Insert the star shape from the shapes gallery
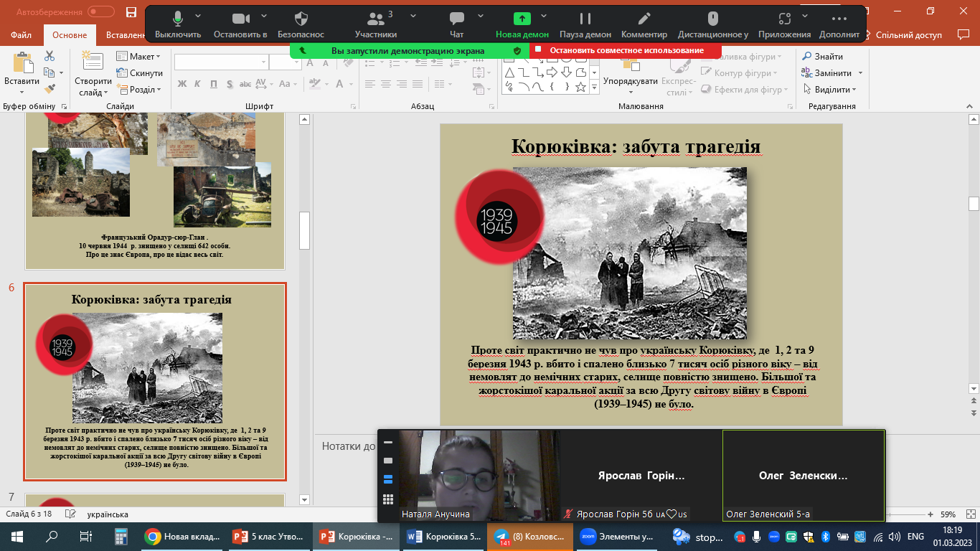The image size is (980, 551). (580, 87)
